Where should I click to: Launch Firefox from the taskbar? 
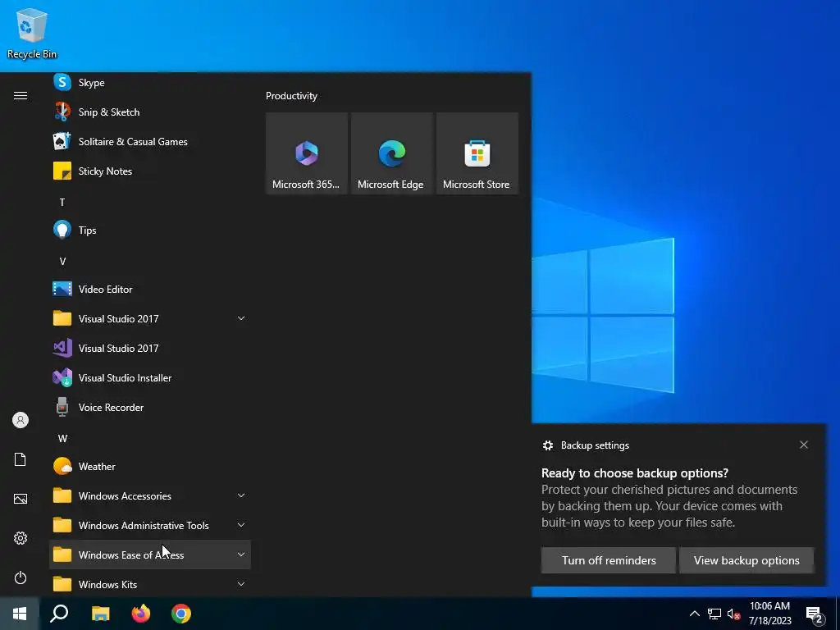(x=141, y=614)
